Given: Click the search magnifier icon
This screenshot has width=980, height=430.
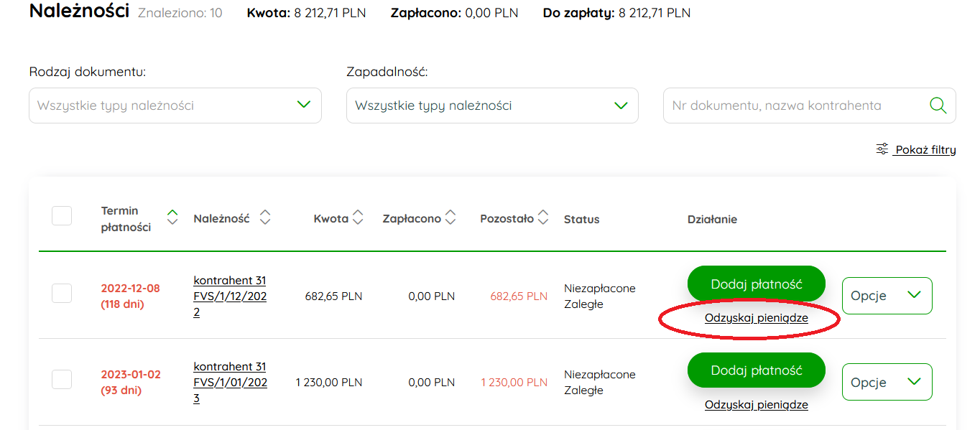Looking at the screenshot, I should 938,106.
